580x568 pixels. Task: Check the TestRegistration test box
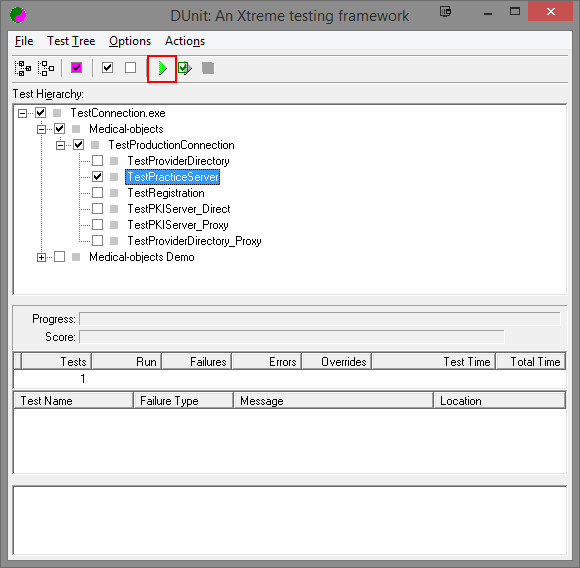pos(98,193)
